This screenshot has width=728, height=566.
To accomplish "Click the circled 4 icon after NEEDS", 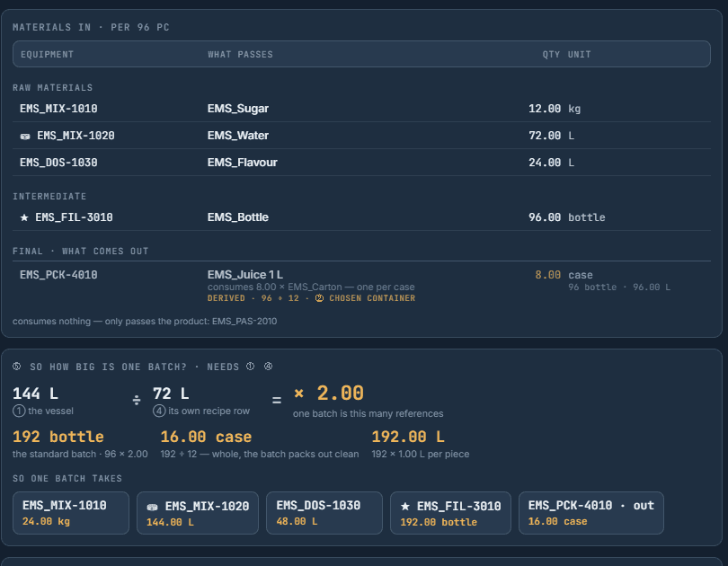I will (269, 367).
